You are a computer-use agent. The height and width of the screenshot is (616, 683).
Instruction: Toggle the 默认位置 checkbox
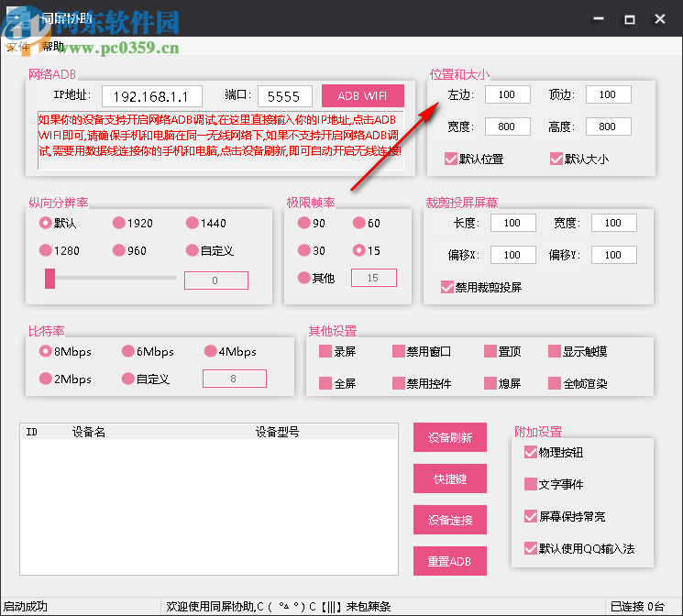[x=451, y=159]
